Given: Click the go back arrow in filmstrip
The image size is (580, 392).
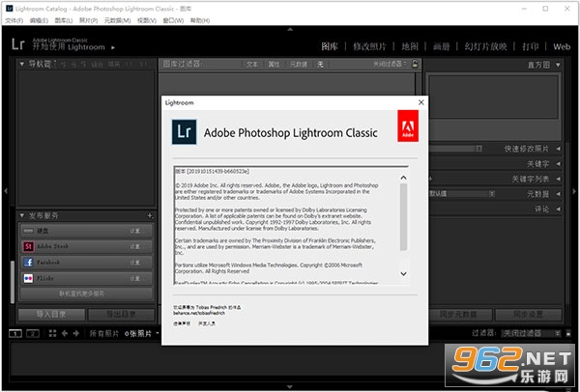Looking at the screenshot, I should click(x=65, y=334).
